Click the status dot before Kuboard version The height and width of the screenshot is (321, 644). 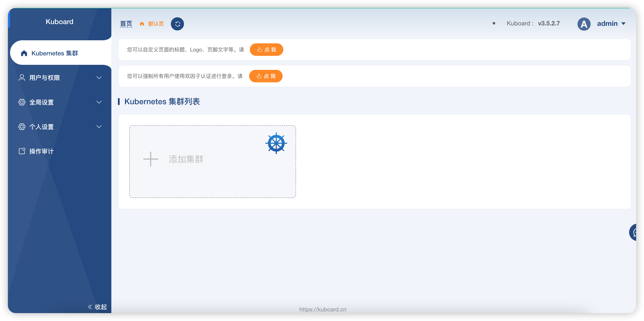[x=494, y=23]
